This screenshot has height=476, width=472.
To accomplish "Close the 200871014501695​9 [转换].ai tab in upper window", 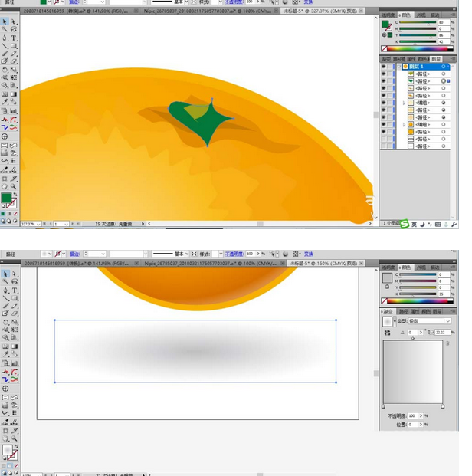I will [x=136, y=11].
